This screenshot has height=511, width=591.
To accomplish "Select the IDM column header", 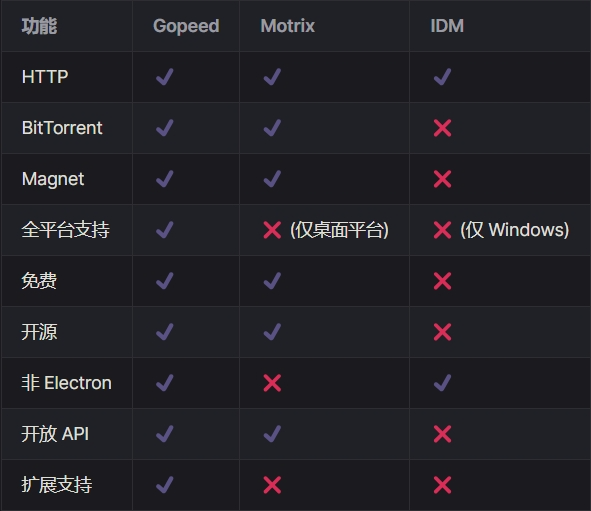I will click(447, 26).
